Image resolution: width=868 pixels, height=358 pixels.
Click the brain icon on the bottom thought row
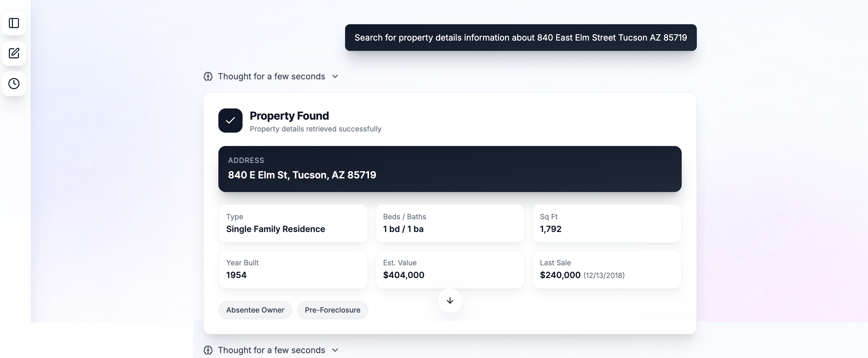[208, 350]
